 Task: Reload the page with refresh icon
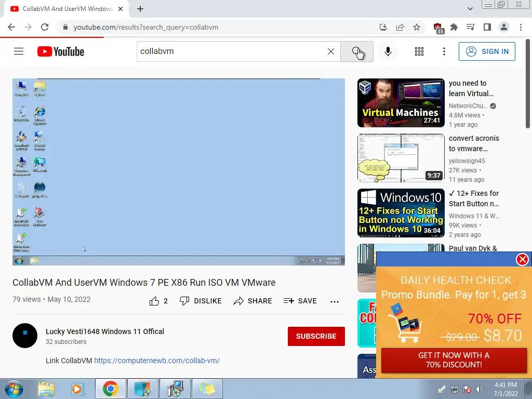(45, 27)
